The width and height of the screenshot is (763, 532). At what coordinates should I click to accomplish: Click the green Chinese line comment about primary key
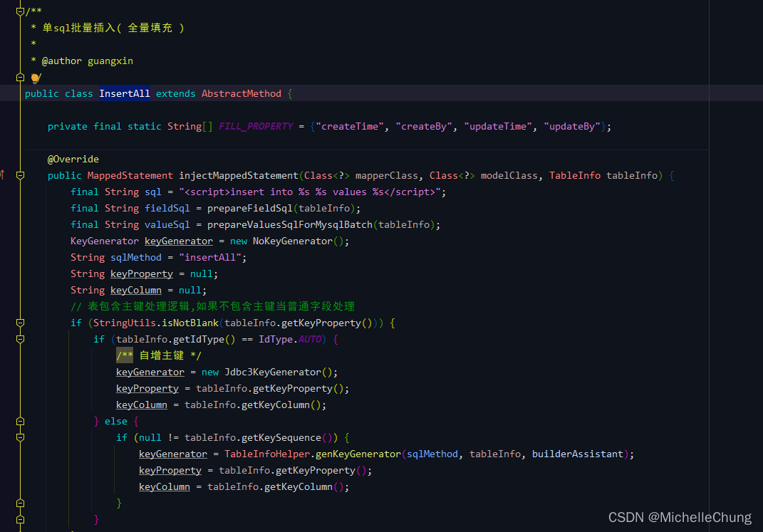tap(212, 306)
